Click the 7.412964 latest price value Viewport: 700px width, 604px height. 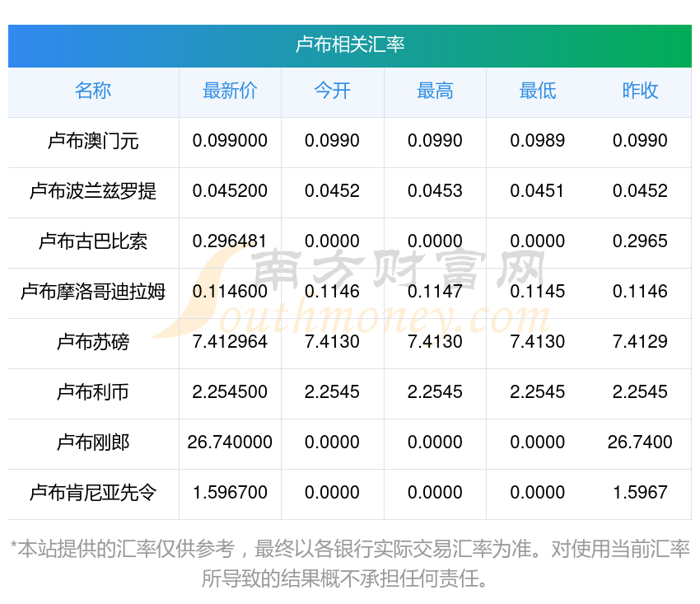[230, 342]
